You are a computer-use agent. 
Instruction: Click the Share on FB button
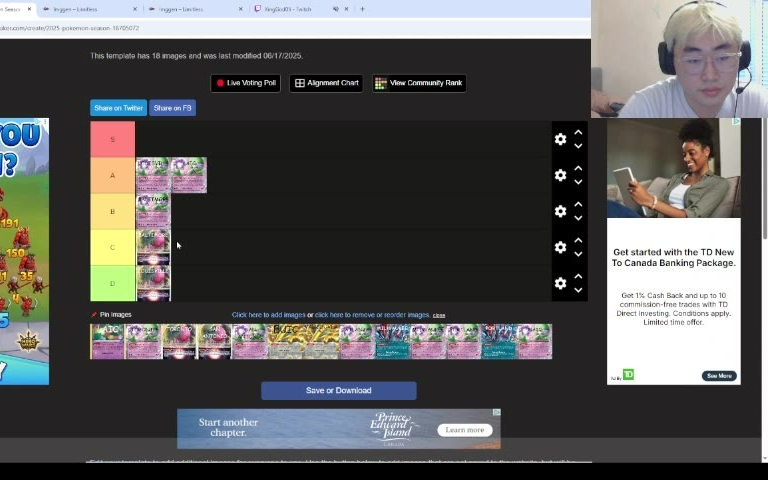click(x=172, y=108)
